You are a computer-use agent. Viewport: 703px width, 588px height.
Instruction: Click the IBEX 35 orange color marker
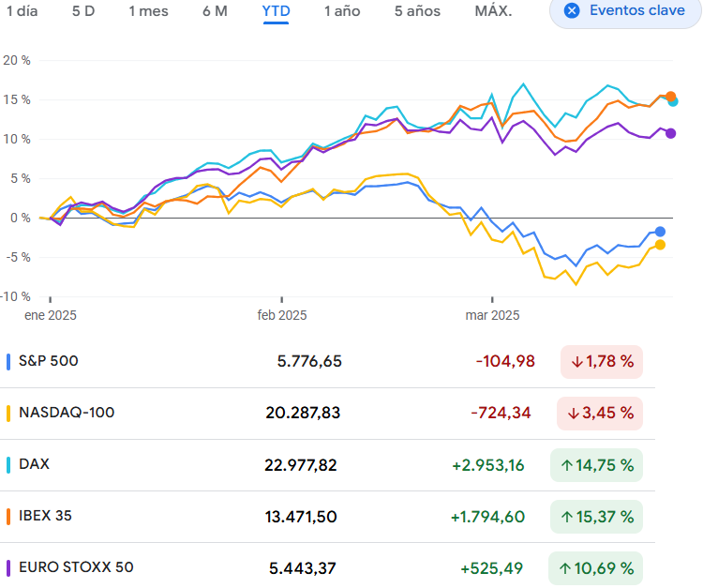point(8,516)
